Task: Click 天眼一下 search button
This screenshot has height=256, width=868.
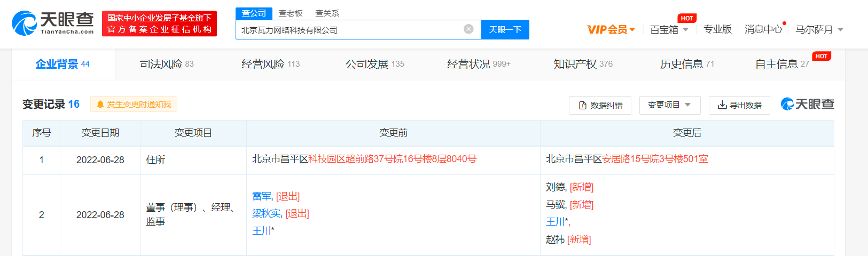Action: pyautogui.click(x=505, y=29)
